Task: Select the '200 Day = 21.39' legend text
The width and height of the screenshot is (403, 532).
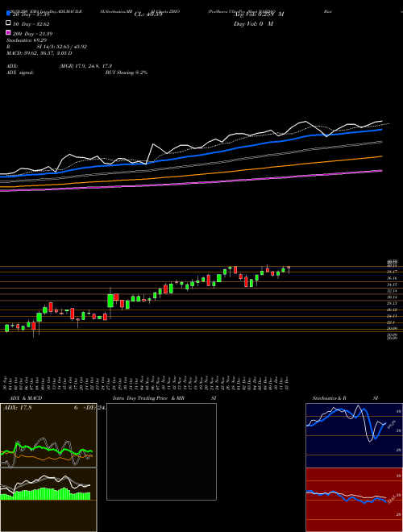Action: click(32, 34)
